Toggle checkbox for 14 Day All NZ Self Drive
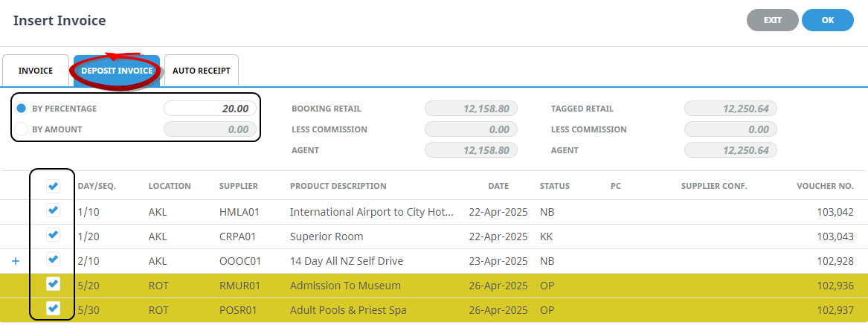 coord(53,260)
